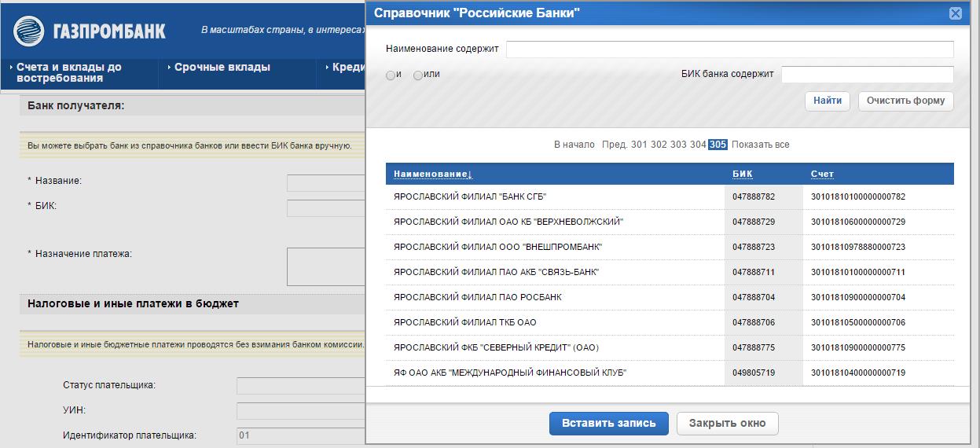The image size is (980, 448).
Task: Click "Закрыть окно" button
Action: pos(727,423)
